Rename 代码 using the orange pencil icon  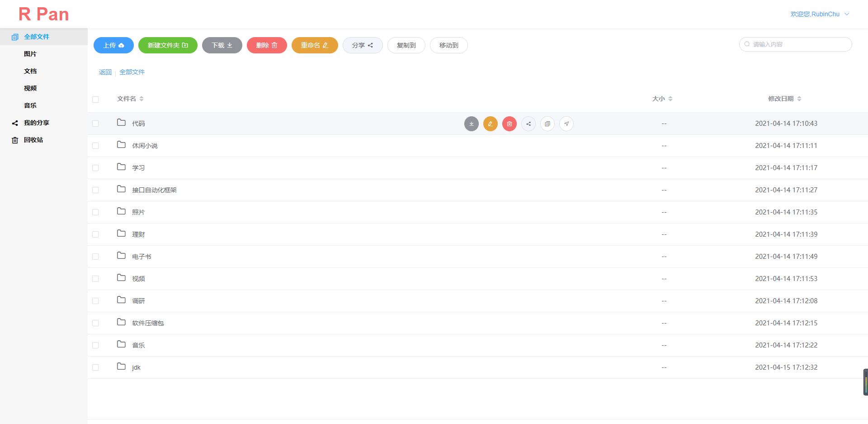tap(491, 123)
